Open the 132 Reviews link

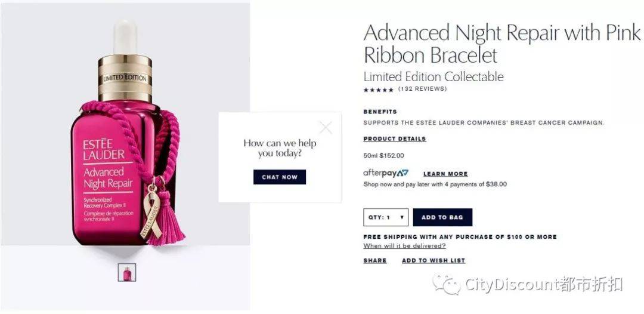[422, 89]
